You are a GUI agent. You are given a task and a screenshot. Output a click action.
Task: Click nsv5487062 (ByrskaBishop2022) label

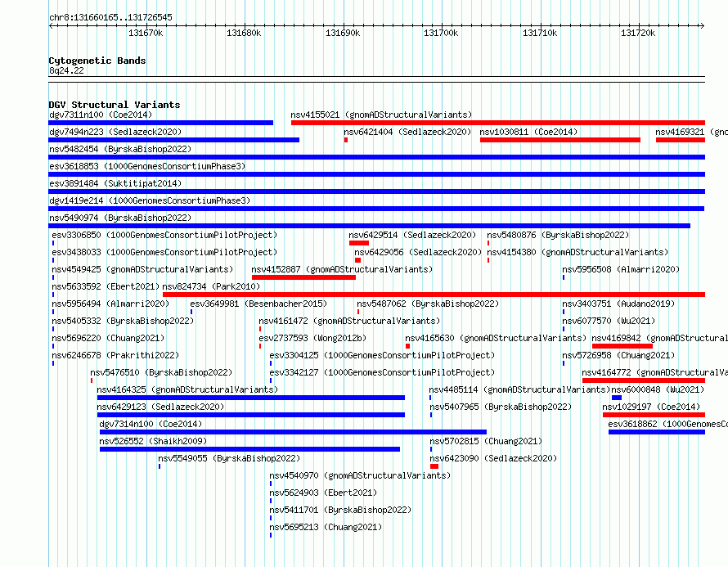click(428, 304)
